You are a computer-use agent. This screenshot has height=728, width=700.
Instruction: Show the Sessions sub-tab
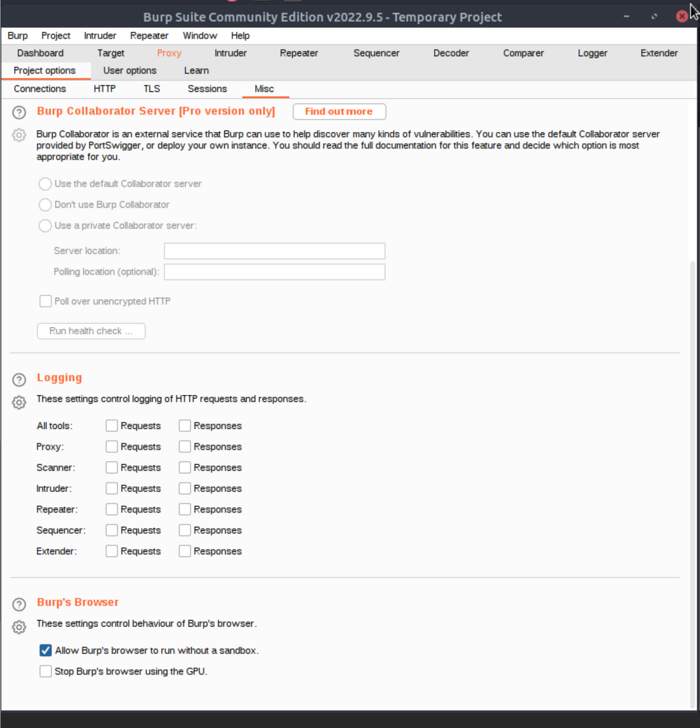pos(207,89)
